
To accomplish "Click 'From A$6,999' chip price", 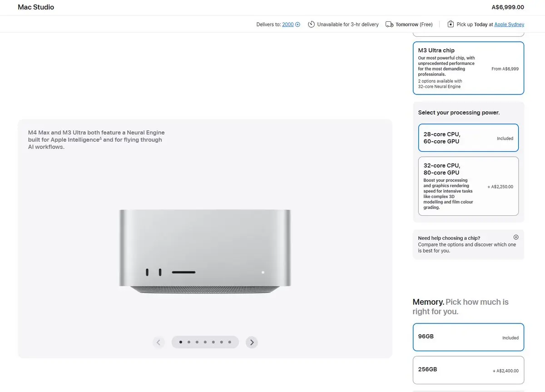I will click(505, 69).
